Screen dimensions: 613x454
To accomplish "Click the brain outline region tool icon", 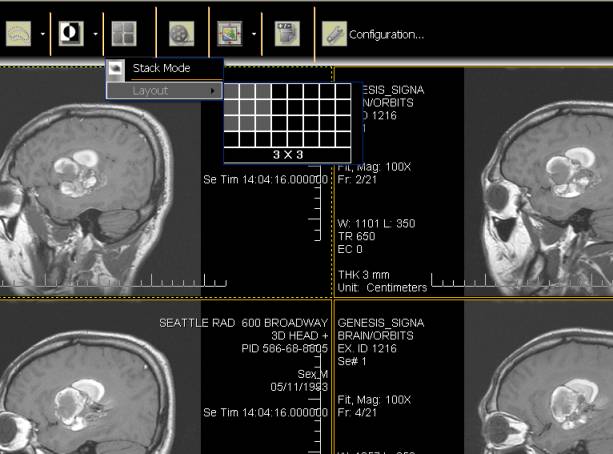I will pos(18,34).
